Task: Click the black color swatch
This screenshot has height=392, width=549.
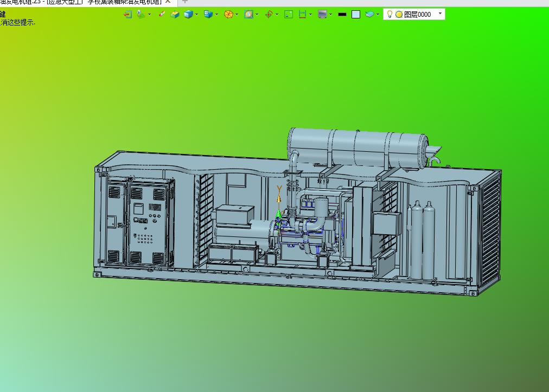Action: tap(342, 14)
